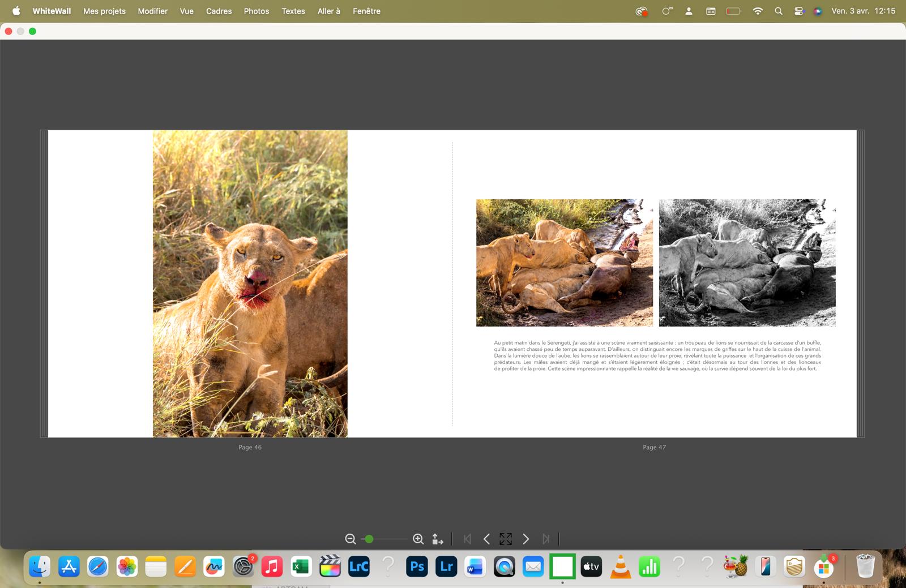Open the Mes projets menu
The width and height of the screenshot is (906, 588).
[104, 11]
